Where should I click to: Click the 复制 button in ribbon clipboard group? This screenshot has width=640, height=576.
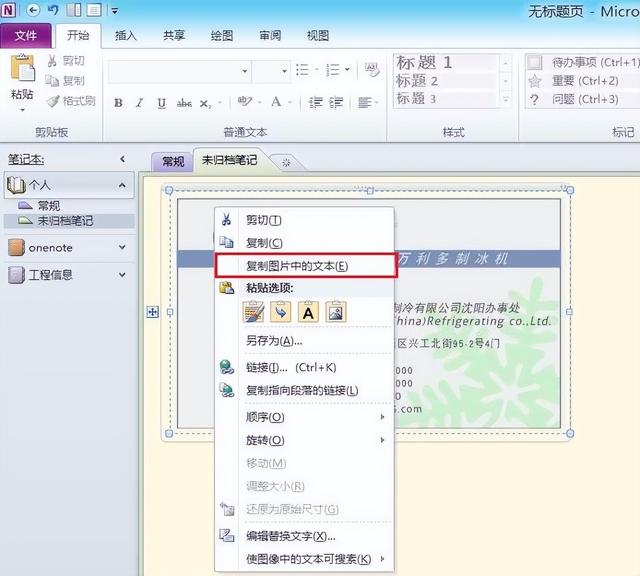(x=65, y=80)
